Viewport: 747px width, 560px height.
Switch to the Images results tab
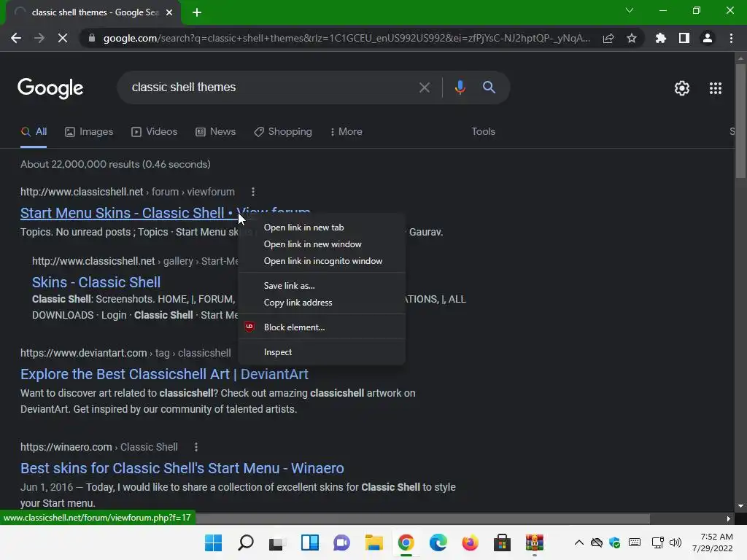coord(89,132)
